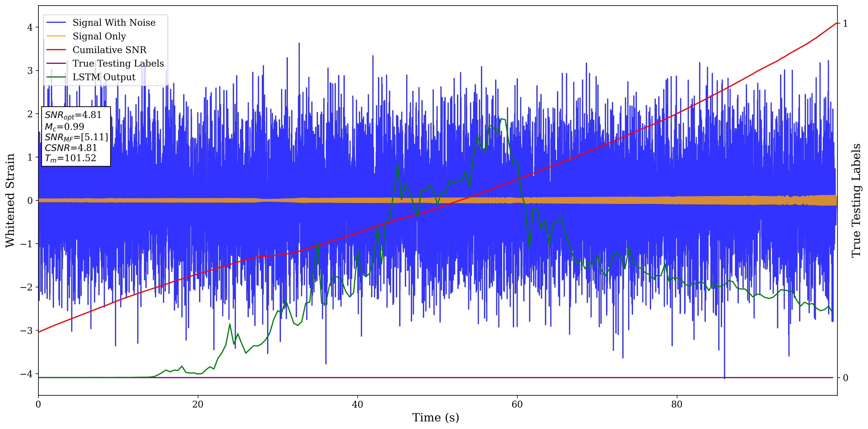Click the Tm=101.52 annotation text
868x429 pixels.
(x=70, y=158)
